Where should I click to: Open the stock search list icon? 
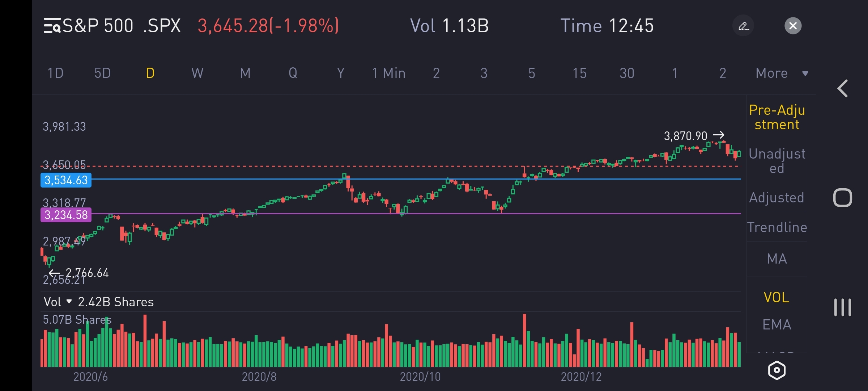point(52,26)
